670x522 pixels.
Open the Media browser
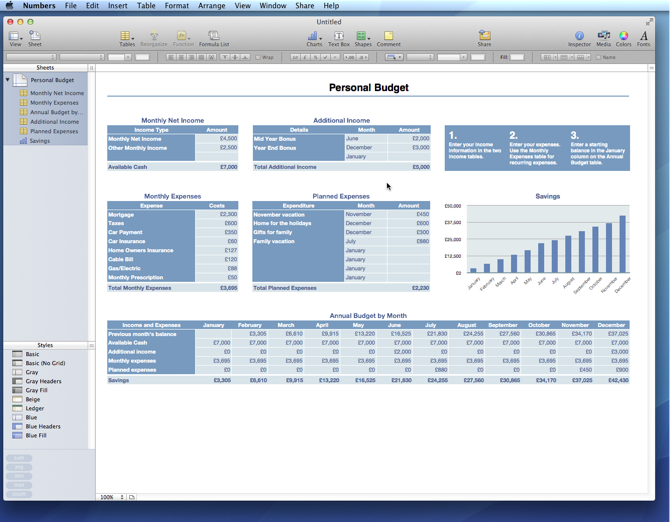(603, 38)
